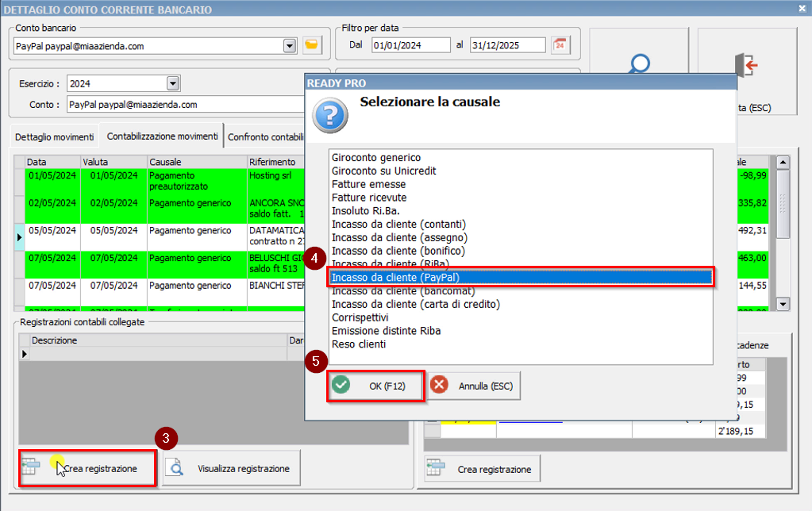Click the Visualizza registrazione magnifier icon

click(x=176, y=467)
